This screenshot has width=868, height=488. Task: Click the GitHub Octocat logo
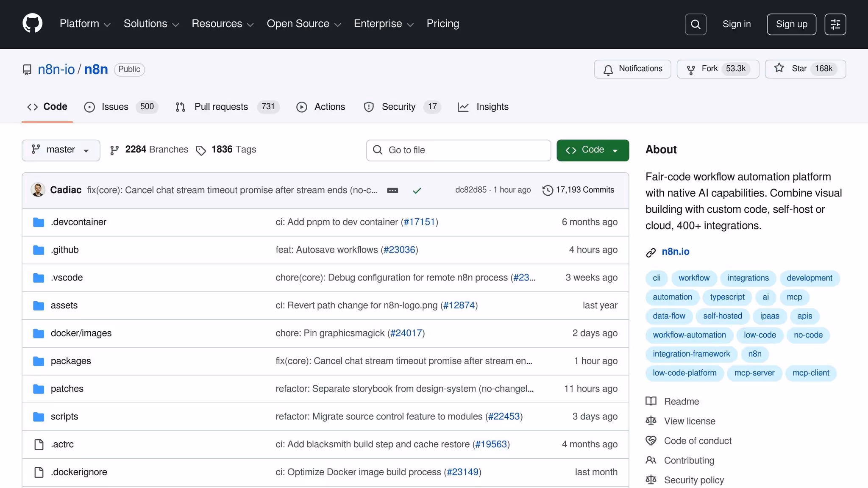click(x=32, y=23)
